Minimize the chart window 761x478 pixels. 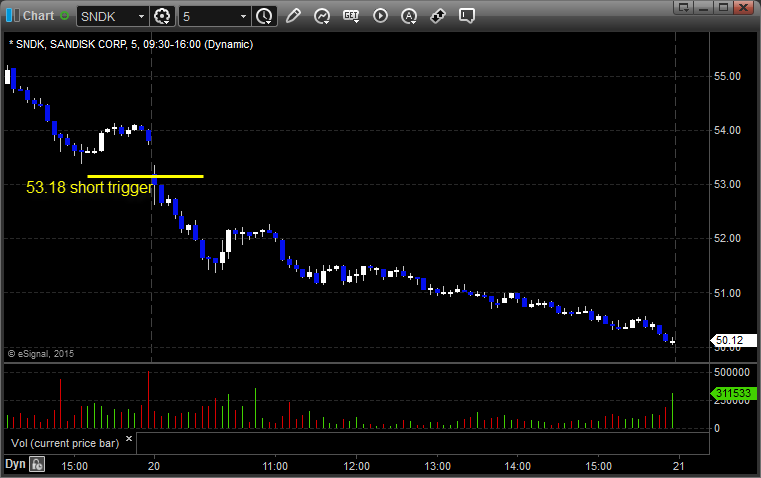point(703,7)
